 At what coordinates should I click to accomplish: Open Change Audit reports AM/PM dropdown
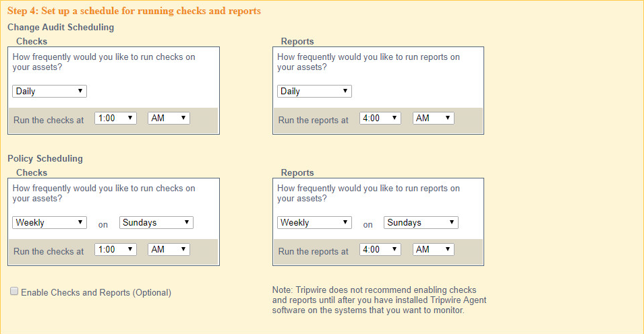click(x=433, y=119)
